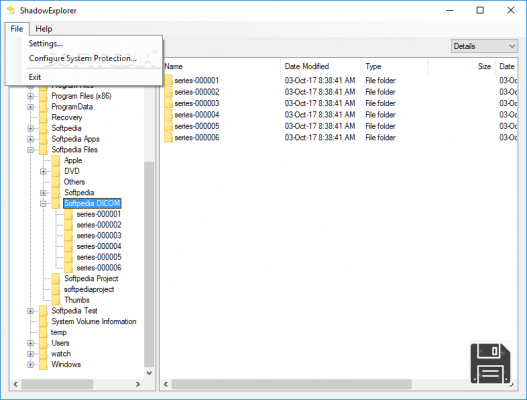This screenshot has height=400, width=527.
Task: Click the series-000006 folder icon in file list
Action: [x=168, y=137]
